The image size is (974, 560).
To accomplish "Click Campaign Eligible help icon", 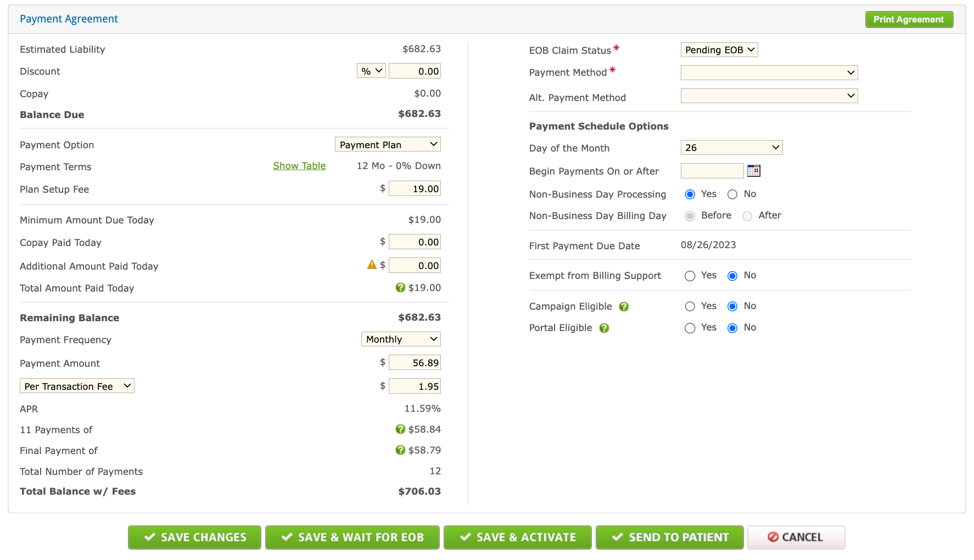I will [x=624, y=307].
